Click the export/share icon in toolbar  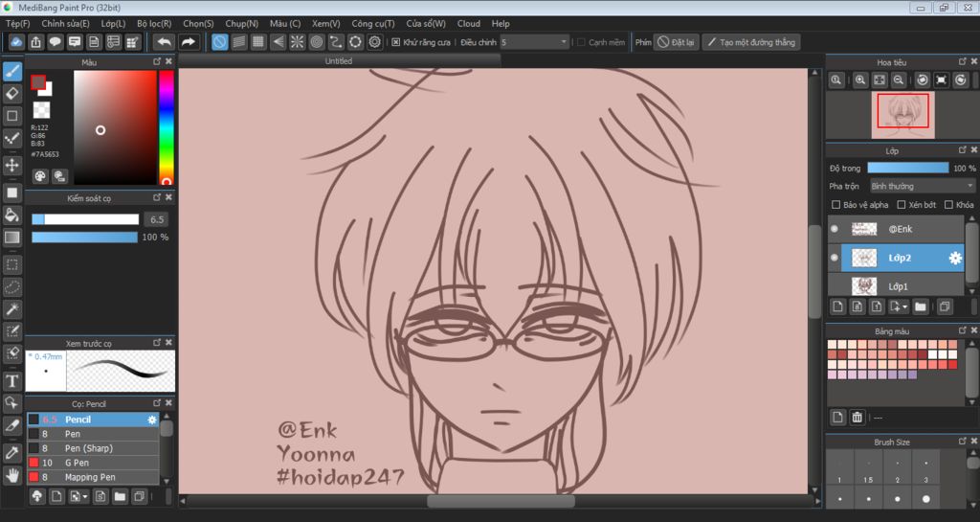pyautogui.click(x=35, y=42)
